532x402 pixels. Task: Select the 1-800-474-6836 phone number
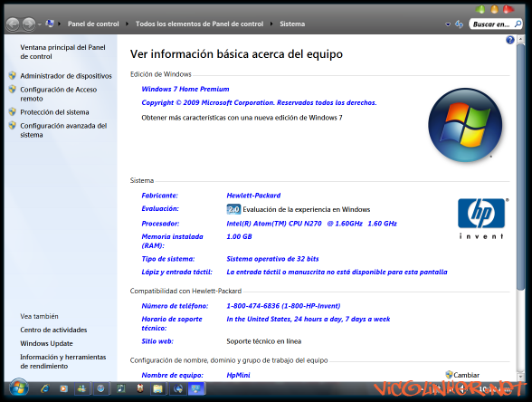283,306
